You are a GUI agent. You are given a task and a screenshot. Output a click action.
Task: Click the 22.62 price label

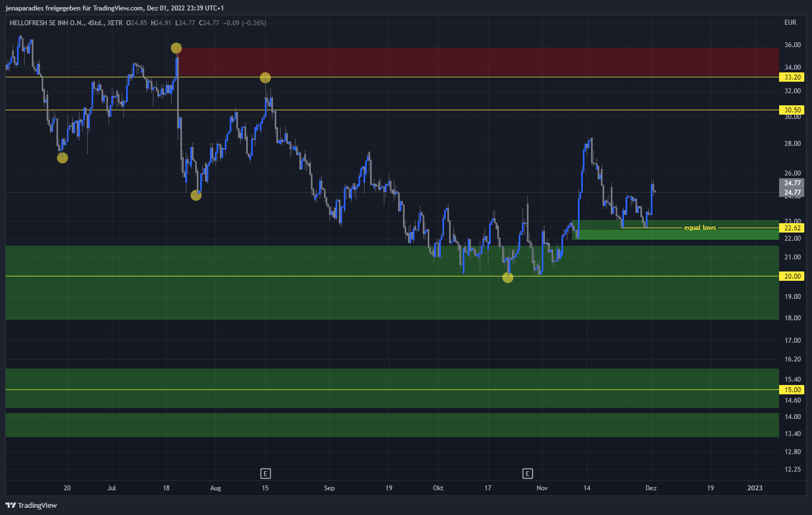(792, 228)
